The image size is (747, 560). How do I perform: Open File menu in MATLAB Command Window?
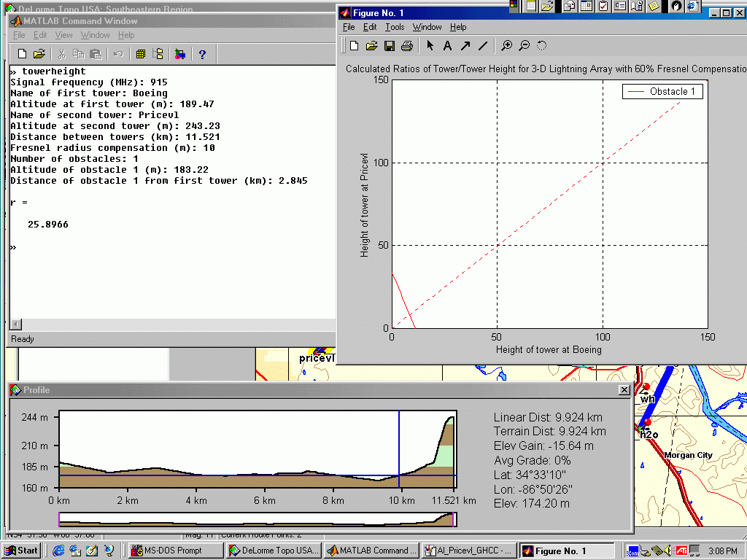[19, 35]
